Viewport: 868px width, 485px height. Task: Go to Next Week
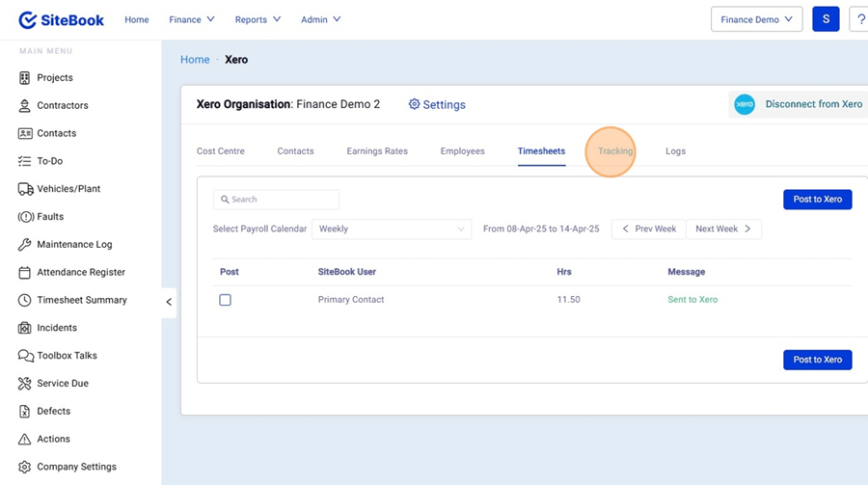click(x=724, y=229)
